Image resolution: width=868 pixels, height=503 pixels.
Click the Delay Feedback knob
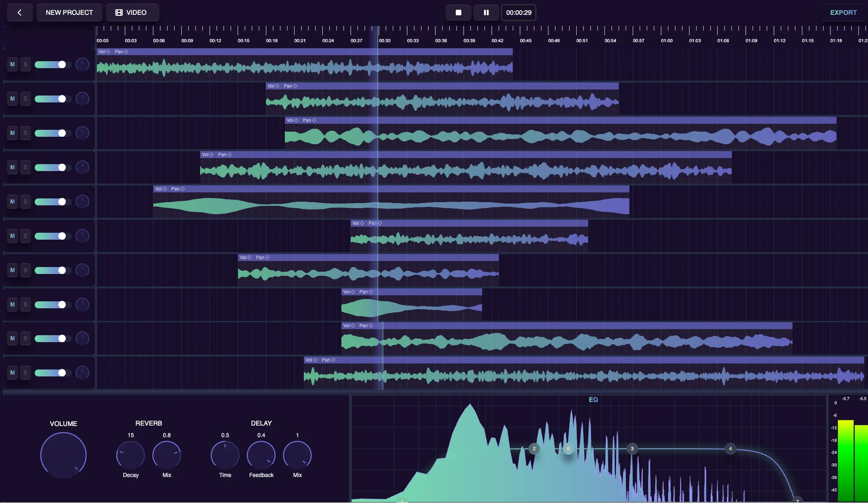[261, 455]
